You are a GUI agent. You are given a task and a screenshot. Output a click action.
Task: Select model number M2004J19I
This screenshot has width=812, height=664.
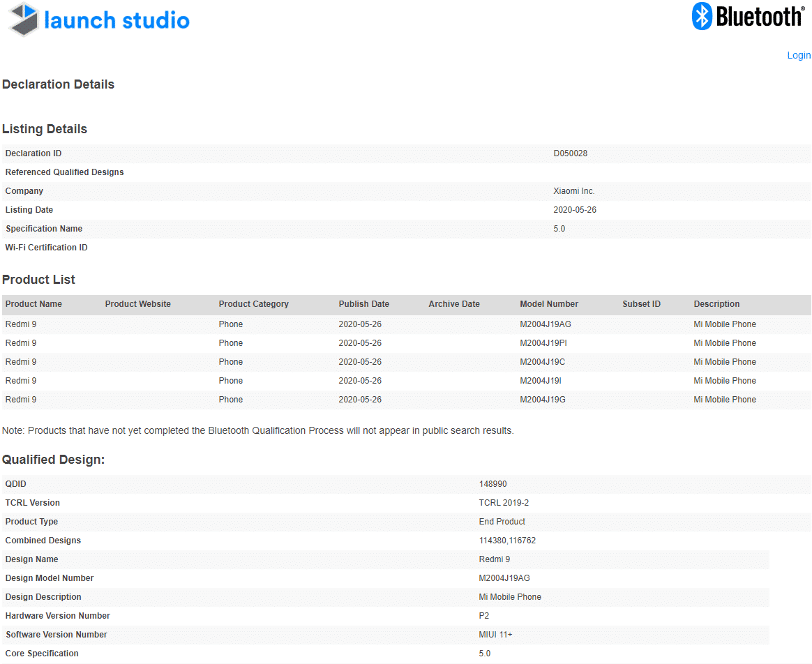pyautogui.click(x=541, y=381)
